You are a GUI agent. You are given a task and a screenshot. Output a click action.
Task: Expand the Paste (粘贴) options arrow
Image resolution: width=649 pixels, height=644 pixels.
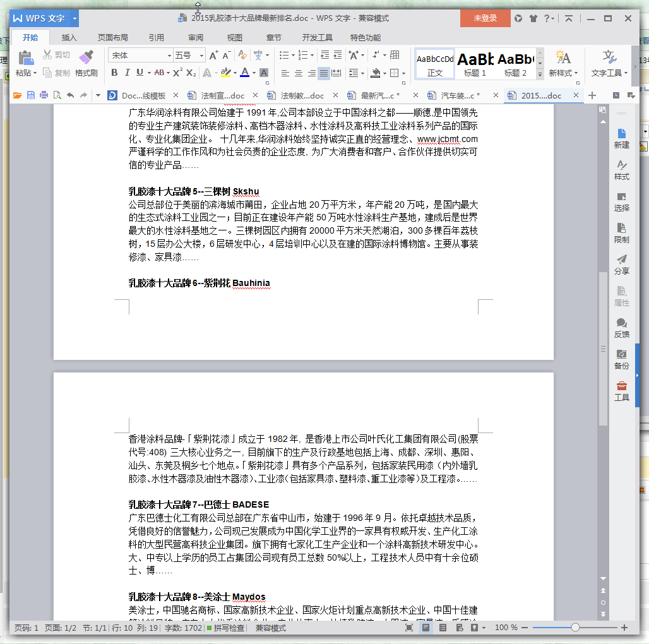pos(35,73)
